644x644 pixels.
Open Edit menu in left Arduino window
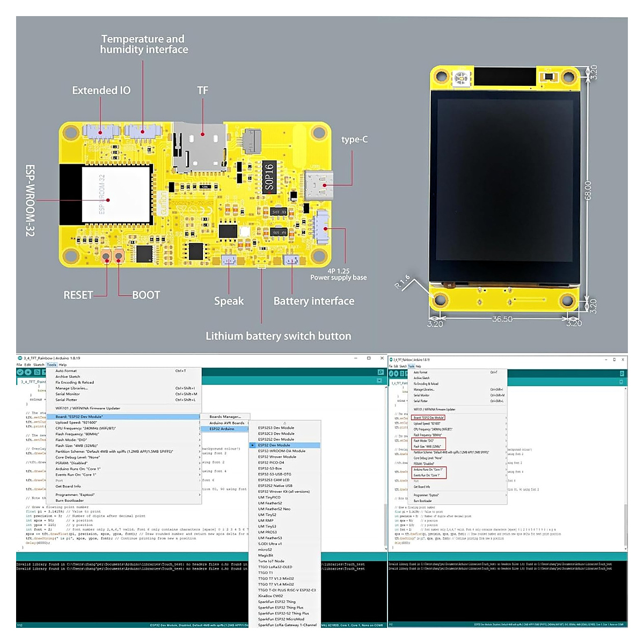(27, 364)
